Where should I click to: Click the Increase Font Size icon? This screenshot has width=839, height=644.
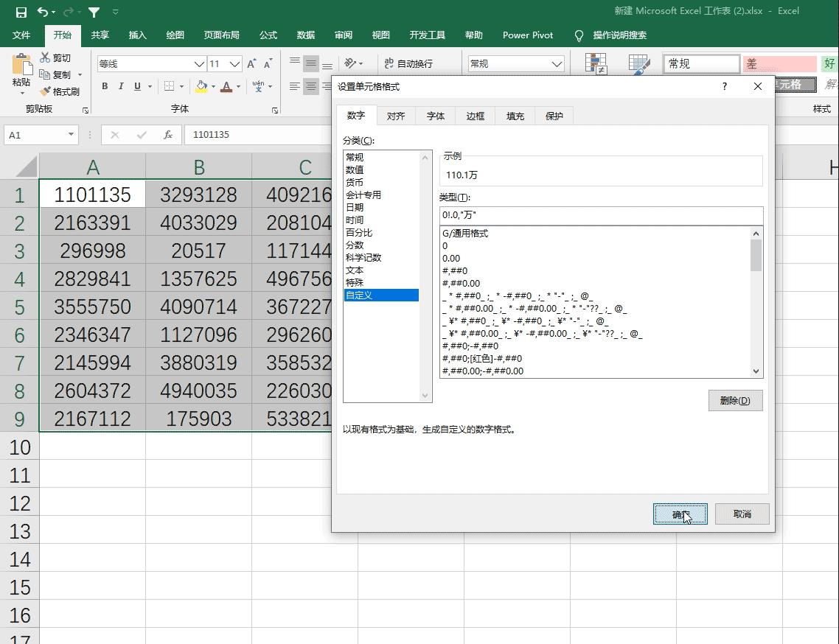[252, 64]
